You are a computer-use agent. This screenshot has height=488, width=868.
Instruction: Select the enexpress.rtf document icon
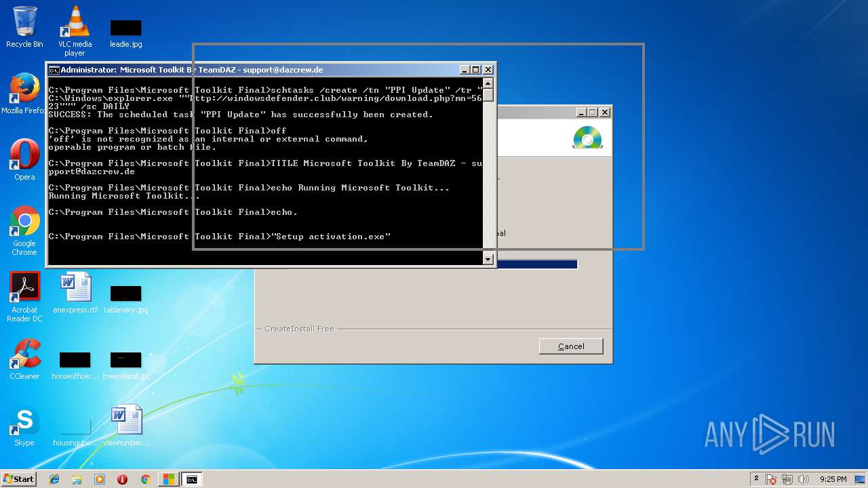(75, 293)
